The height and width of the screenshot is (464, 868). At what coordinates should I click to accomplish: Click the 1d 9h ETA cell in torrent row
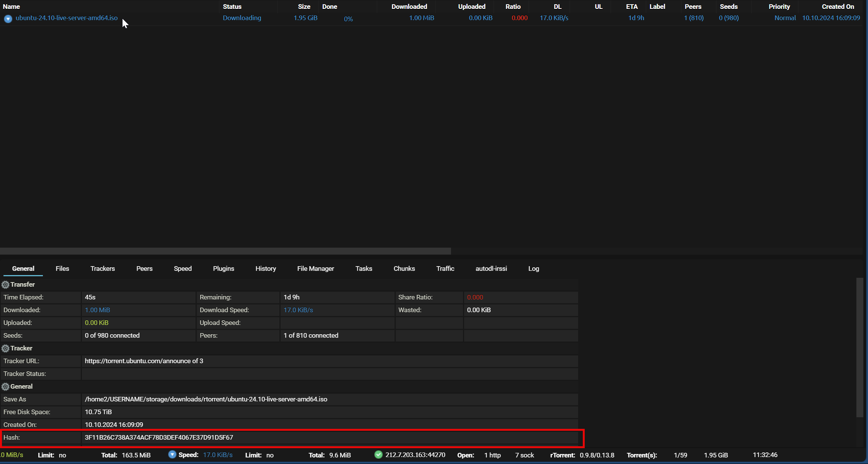636,18
